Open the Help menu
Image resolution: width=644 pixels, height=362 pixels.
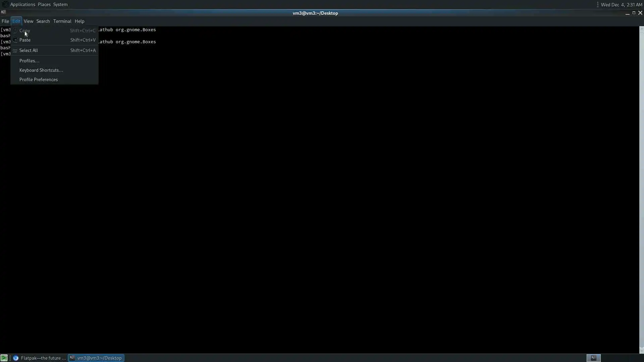pyautogui.click(x=79, y=21)
